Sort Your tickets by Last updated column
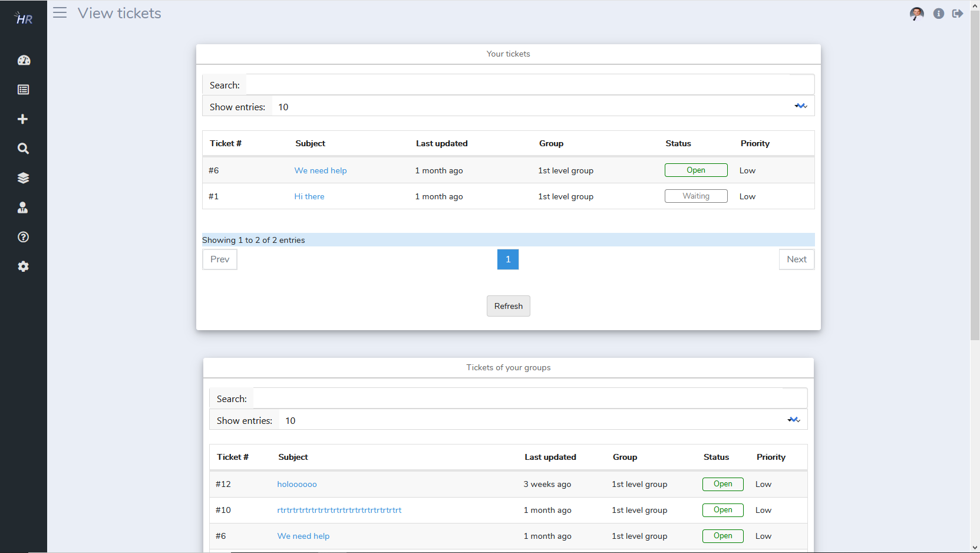The height and width of the screenshot is (553, 980). click(442, 143)
